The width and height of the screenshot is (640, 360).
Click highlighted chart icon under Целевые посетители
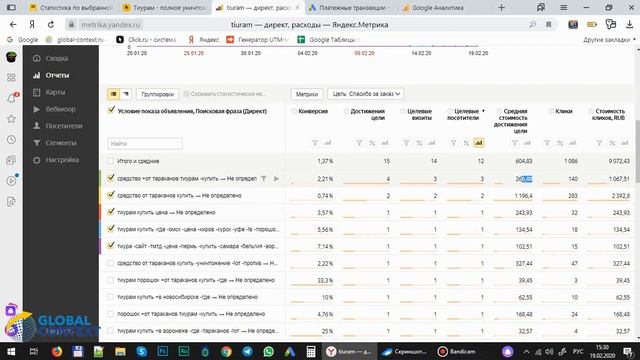point(478,143)
